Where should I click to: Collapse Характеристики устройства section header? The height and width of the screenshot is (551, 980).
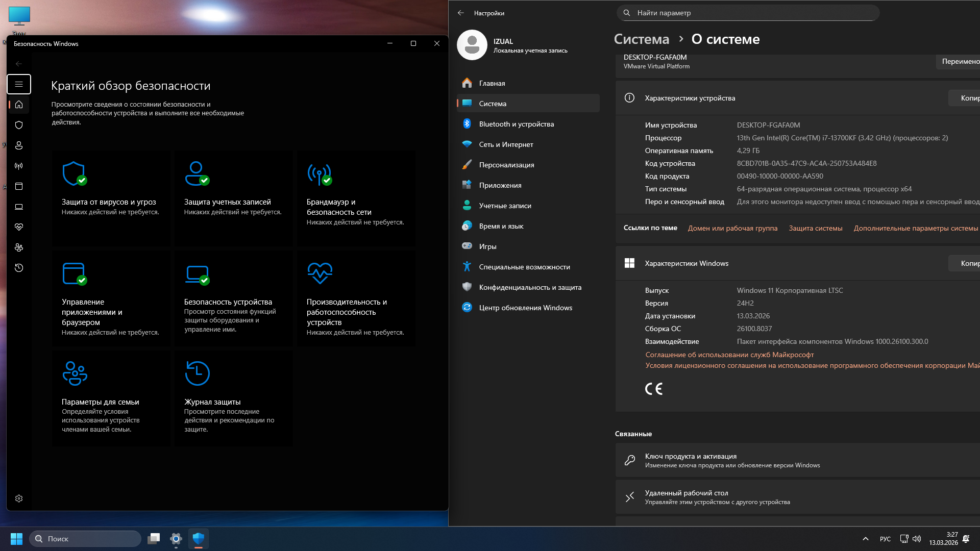tap(690, 98)
